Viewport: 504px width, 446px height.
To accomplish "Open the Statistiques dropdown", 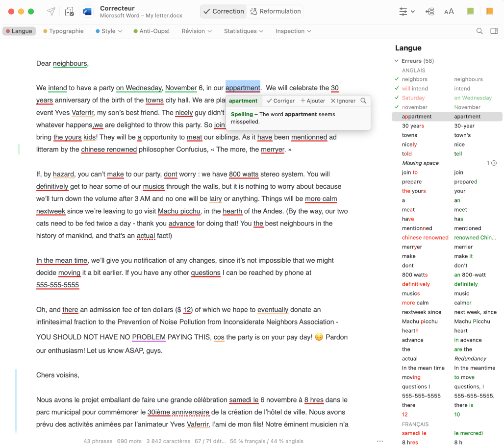I will pyautogui.click(x=244, y=31).
